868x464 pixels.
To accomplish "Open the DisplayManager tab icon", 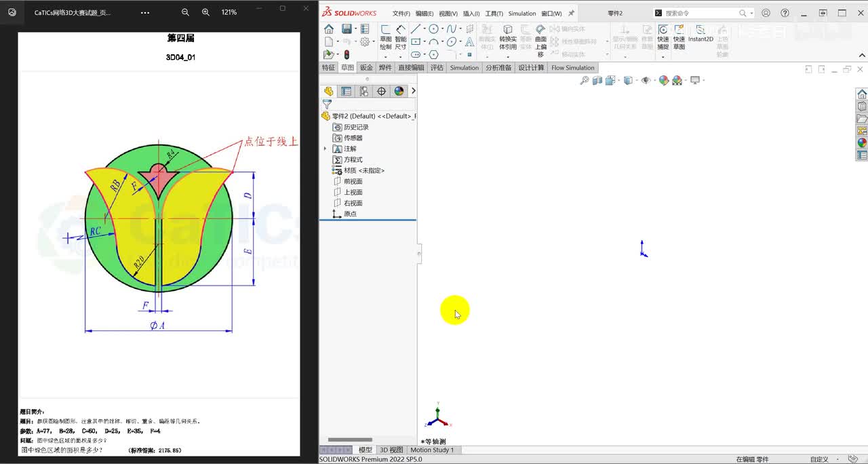I will tap(399, 91).
